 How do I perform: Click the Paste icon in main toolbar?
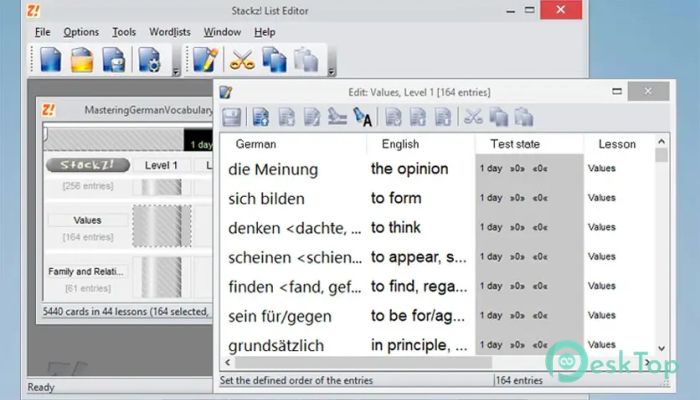[306, 59]
